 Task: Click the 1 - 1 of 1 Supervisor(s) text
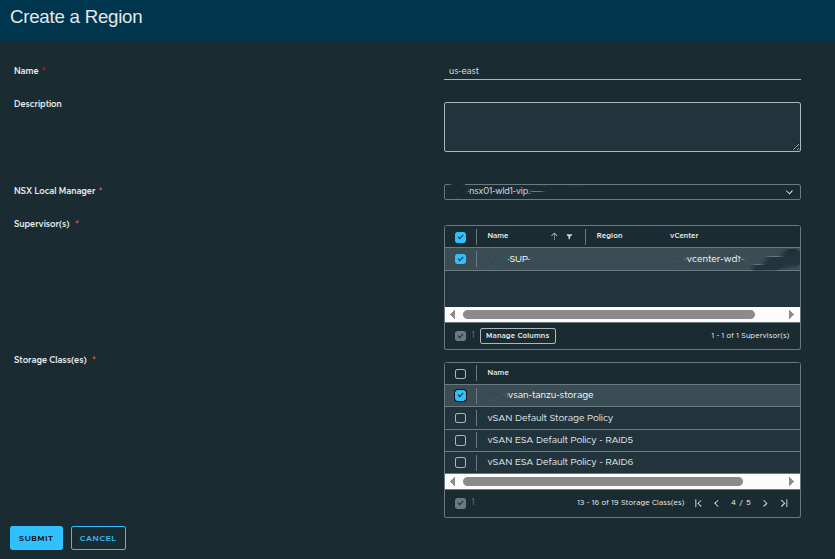click(x=750, y=336)
